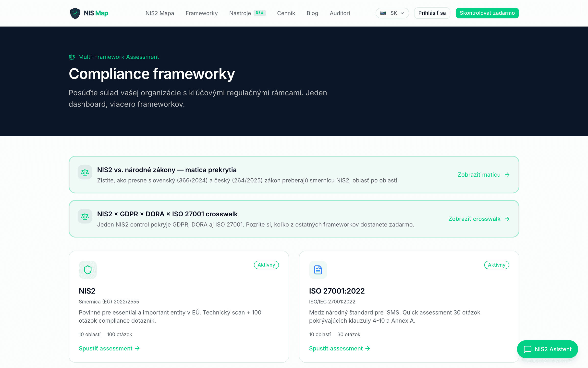The image size is (588, 368).
Task: Click the scales icon beside Multi-Framework Assessment
Action: pos(72,57)
